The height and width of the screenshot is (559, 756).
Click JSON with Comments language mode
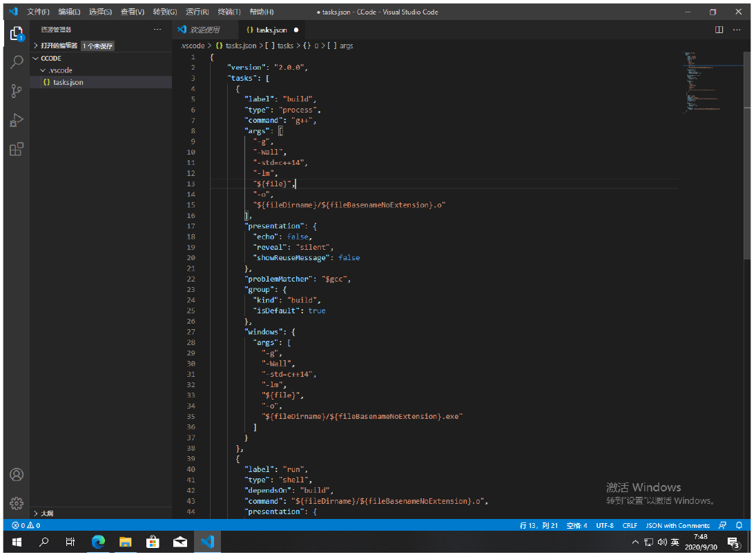(677, 525)
